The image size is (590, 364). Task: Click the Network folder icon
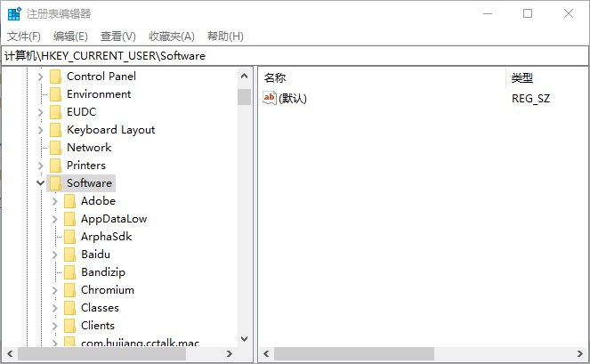pyautogui.click(x=55, y=148)
